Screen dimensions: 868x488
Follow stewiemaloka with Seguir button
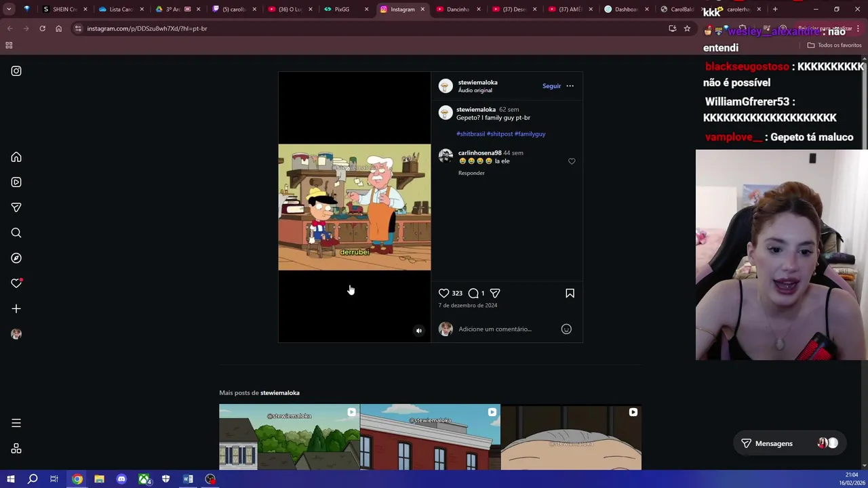pos(551,86)
